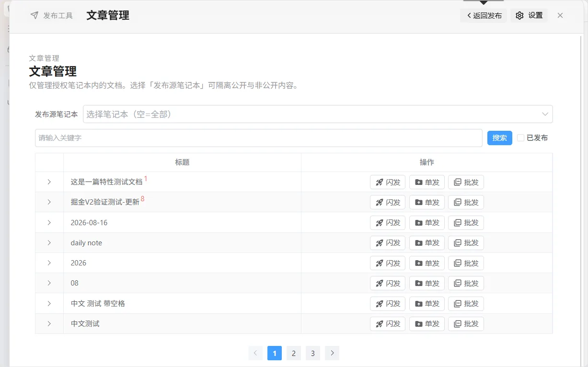Go to pagination page 2
The width and height of the screenshot is (588, 367).
click(294, 354)
